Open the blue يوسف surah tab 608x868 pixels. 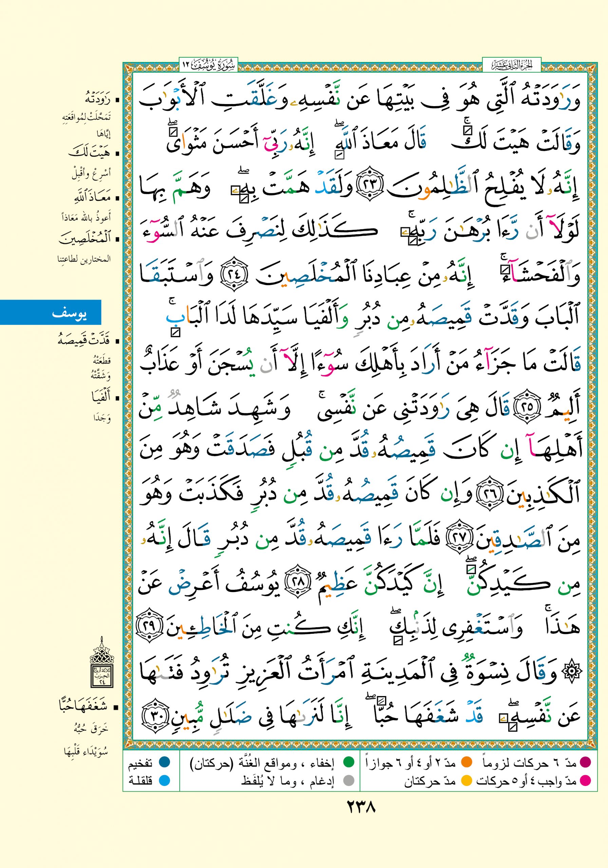(x=51, y=312)
